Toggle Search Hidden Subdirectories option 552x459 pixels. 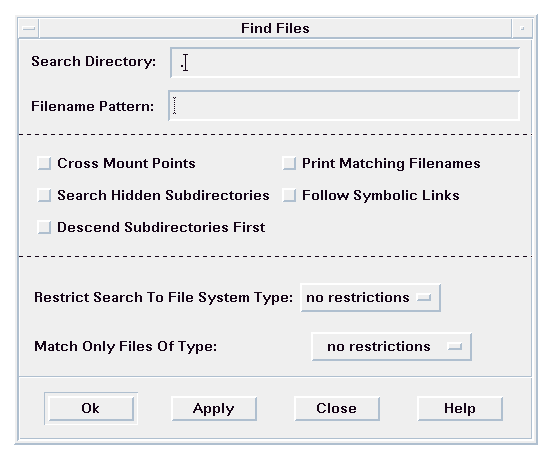click(44, 195)
